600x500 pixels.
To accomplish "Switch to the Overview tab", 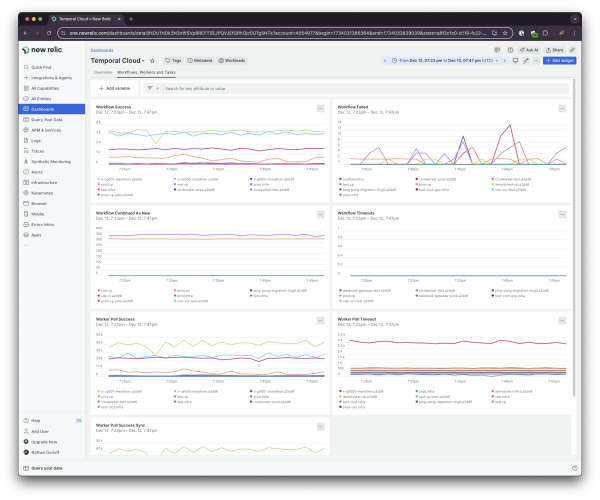I will click(102, 73).
